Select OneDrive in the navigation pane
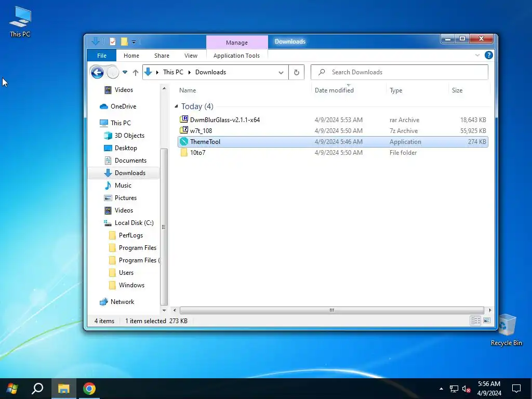The image size is (532, 399). [x=123, y=107]
